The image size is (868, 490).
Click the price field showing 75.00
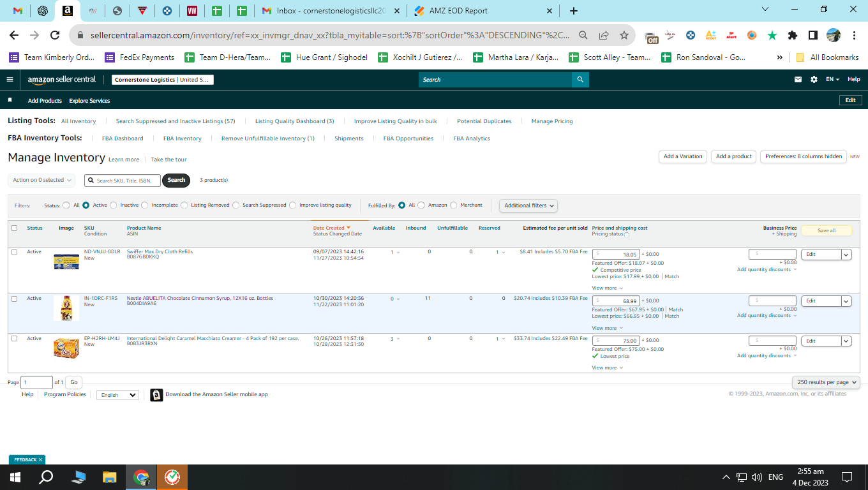616,341
